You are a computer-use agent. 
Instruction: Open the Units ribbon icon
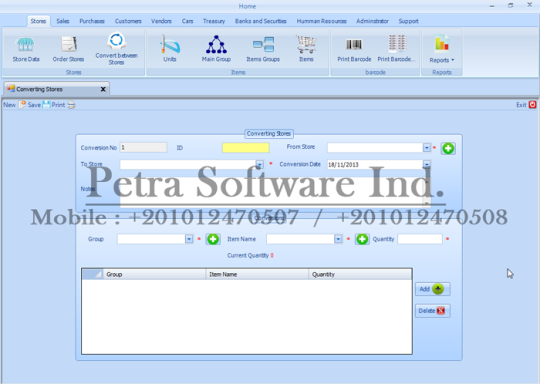point(170,49)
